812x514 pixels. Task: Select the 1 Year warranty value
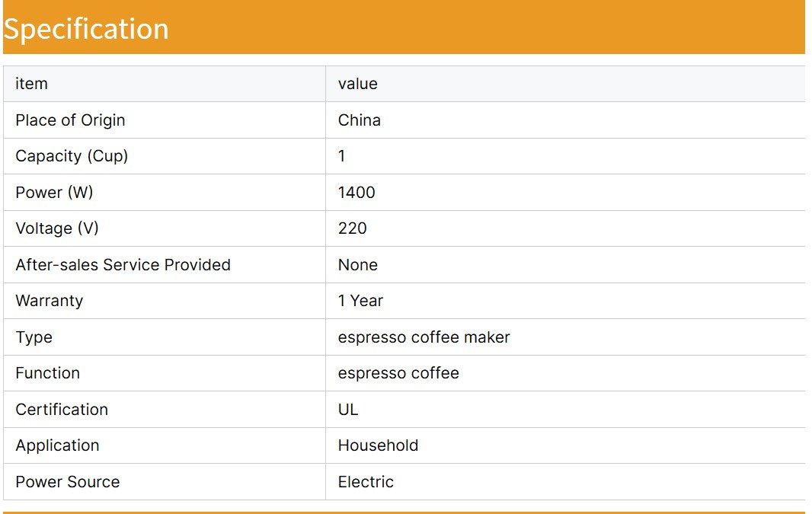pos(360,301)
